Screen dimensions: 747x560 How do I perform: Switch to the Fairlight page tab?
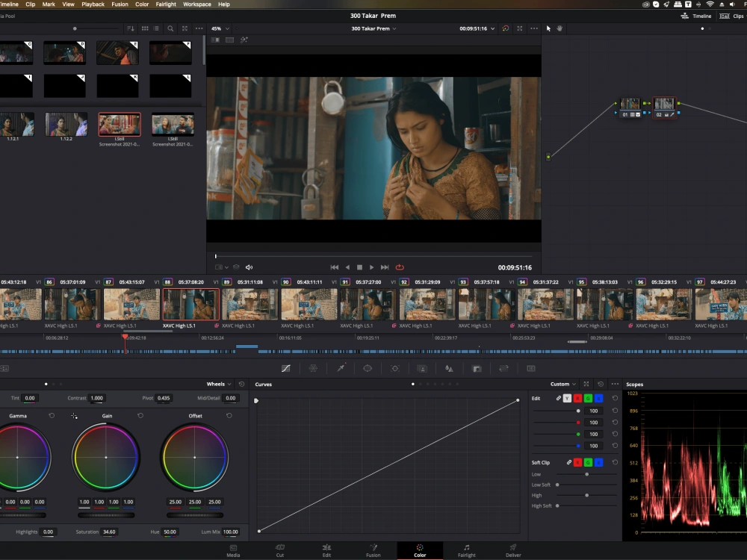466,551
